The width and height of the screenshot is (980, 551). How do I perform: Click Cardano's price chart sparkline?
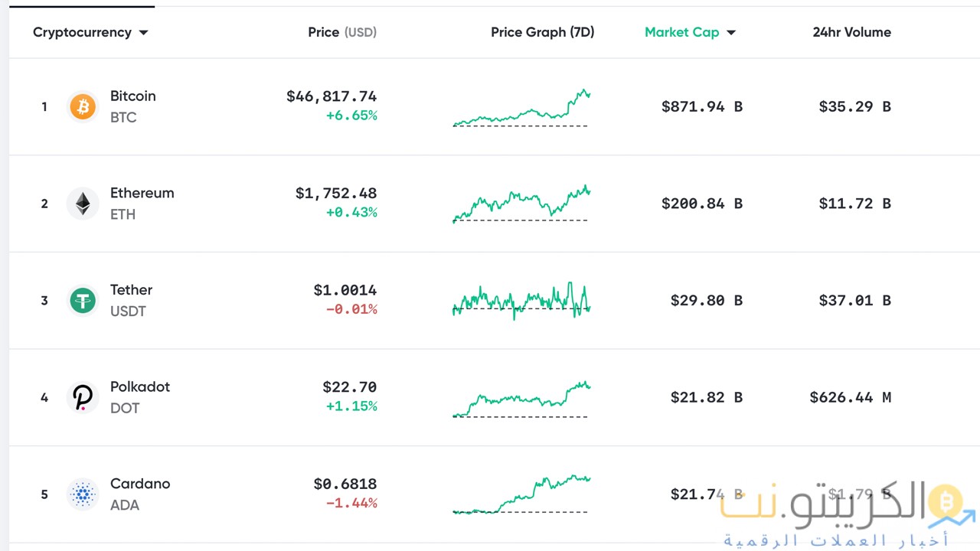(x=521, y=494)
